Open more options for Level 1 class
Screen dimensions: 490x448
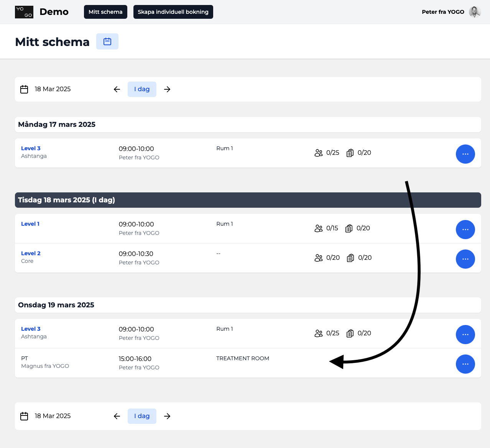pyautogui.click(x=465, y=230)
